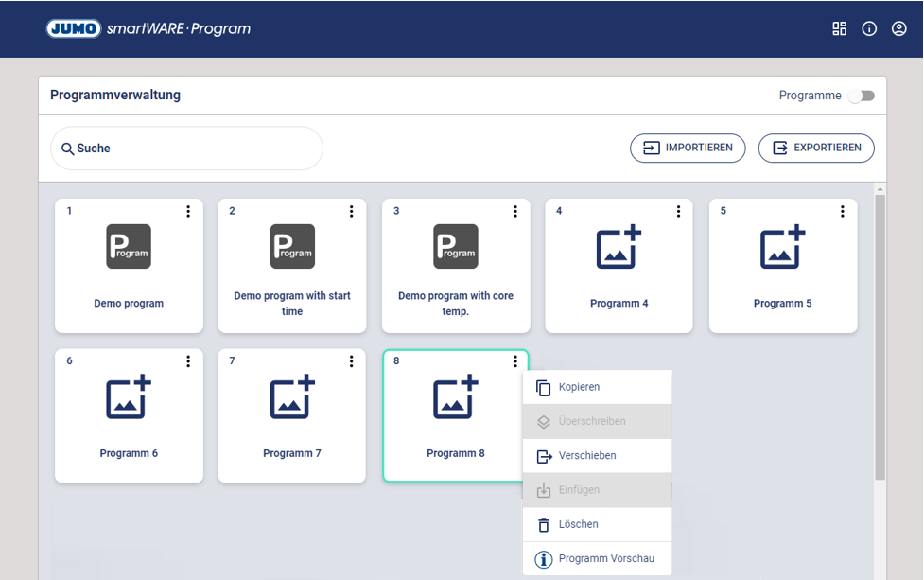The width and height of the screenshot is (924, 580).
Task: Open three-dot menu for Programm 5
Action: pyautogui.click(x=842, y=211)
